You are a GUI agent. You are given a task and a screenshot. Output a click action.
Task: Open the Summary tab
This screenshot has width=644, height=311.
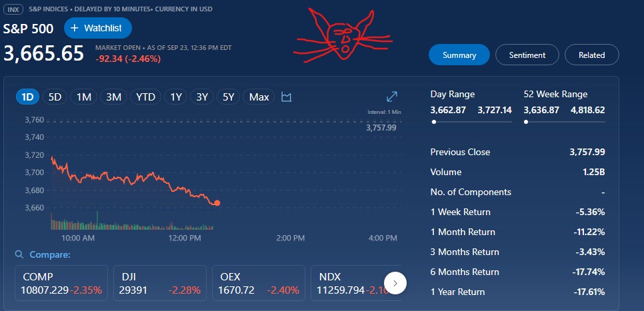click(459, 55)
